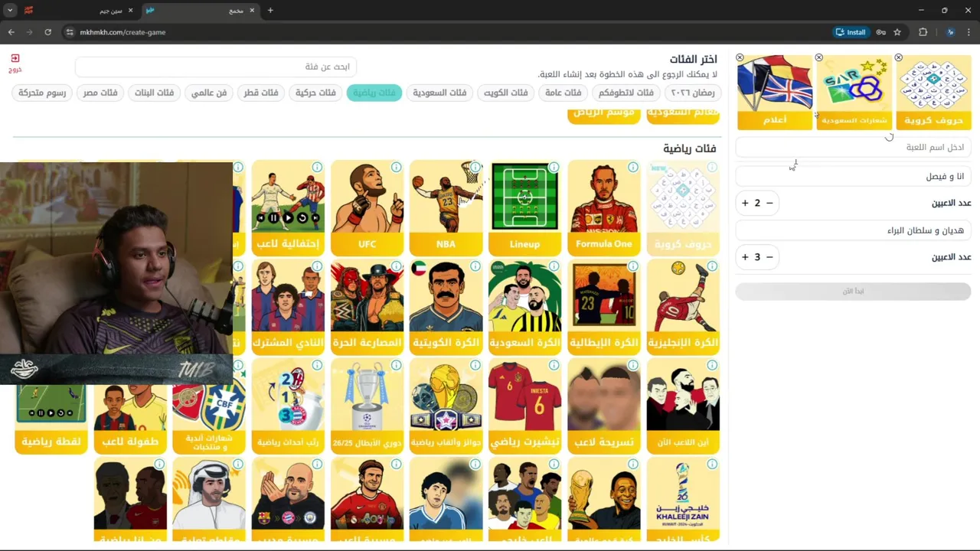This screenshot has width=980, height=551.
Task: Show info for أين اللاعب الآن category
Action: tap(712, 366)
